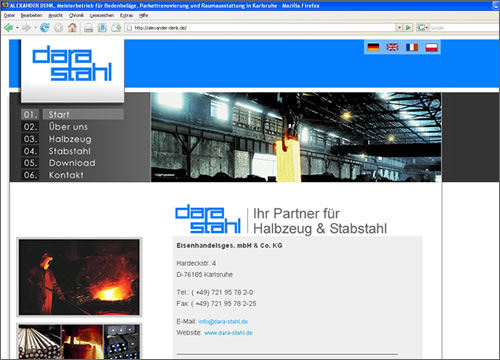Open the Forward button history dropdown arrow
The height and width of the screenshot is (360, 500).
(x=35, y=28)
